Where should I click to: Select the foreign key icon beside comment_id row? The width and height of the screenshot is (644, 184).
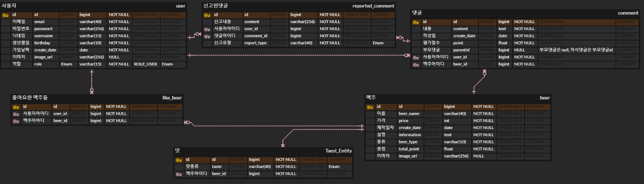tap(207, 36)
